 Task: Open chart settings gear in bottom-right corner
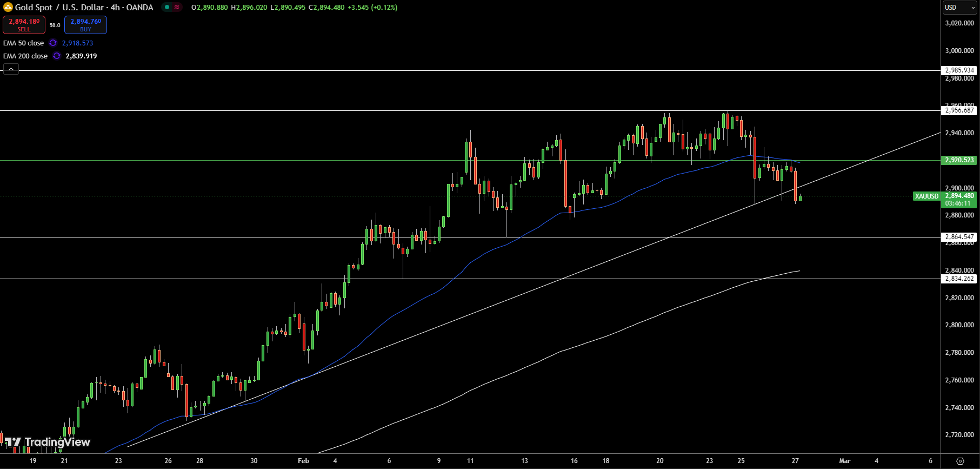(960, 461)
